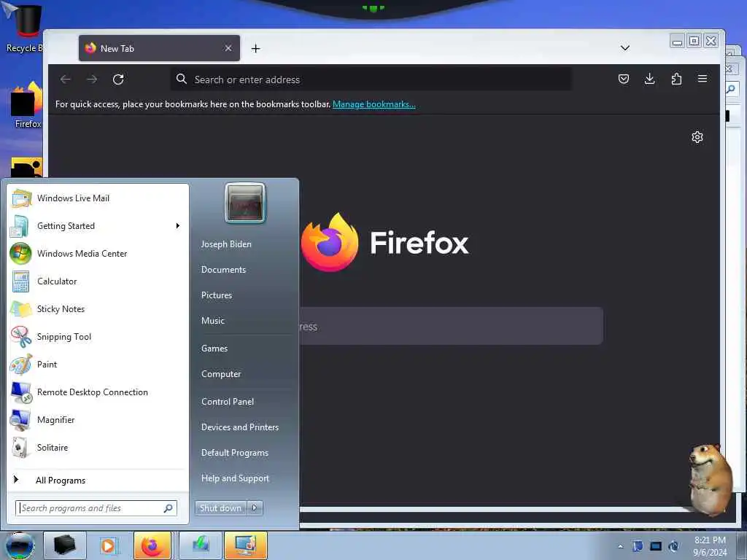Screen dimensions: 747x560
Task: Open Control Panel from Start menu
Action: tap(228, 402)
